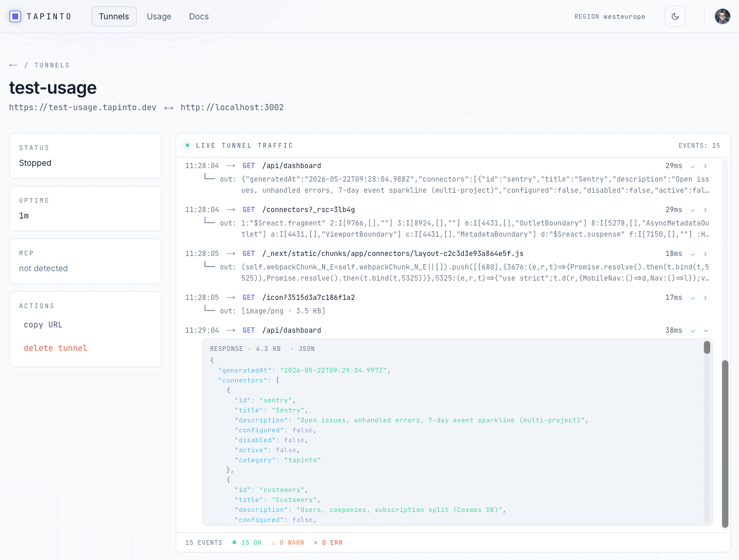Click the 0 ERR cross icon
This screenshot has height=560, width=739.
point(316,542)
